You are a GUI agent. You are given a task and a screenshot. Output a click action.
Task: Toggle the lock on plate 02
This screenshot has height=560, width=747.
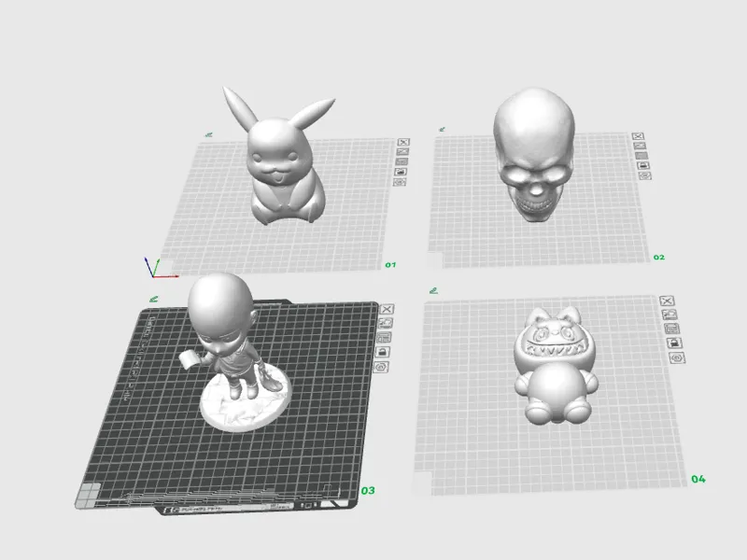tap(643, 166)
